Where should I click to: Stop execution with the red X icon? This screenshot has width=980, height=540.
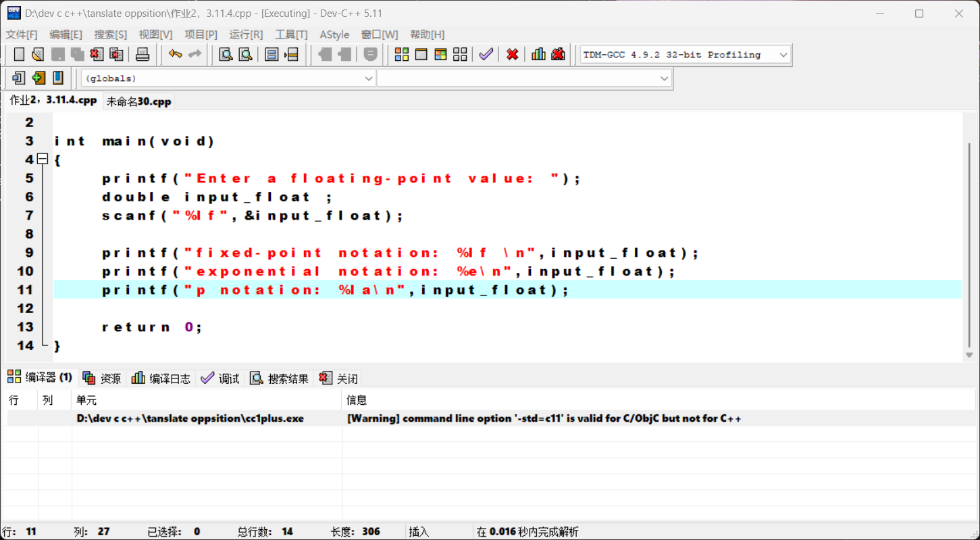pyautogui.click(x=513, y=55)
